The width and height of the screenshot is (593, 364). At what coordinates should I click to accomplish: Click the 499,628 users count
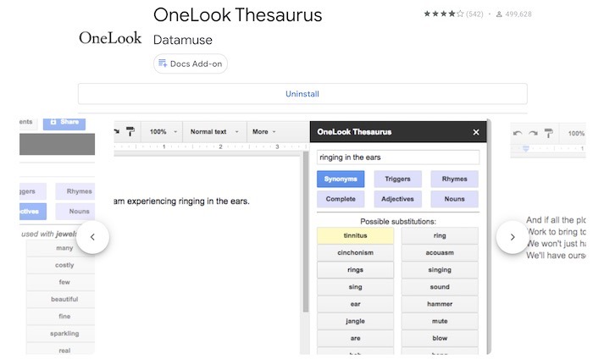(518, 14)
